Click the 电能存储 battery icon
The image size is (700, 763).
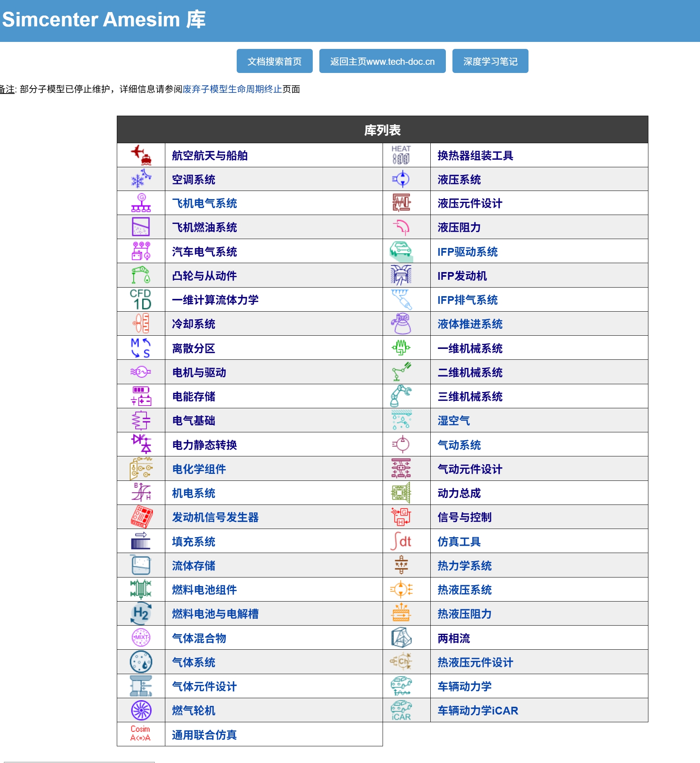[x=141, y=395]
